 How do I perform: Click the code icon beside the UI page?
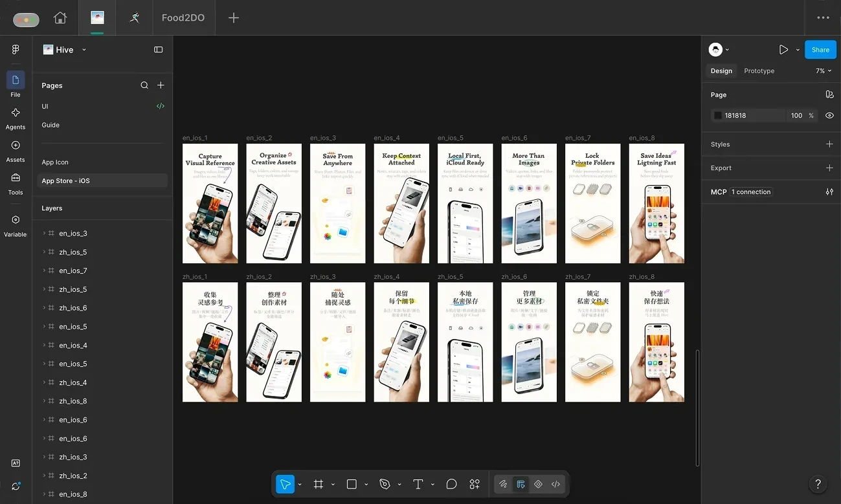pos(161,106)
